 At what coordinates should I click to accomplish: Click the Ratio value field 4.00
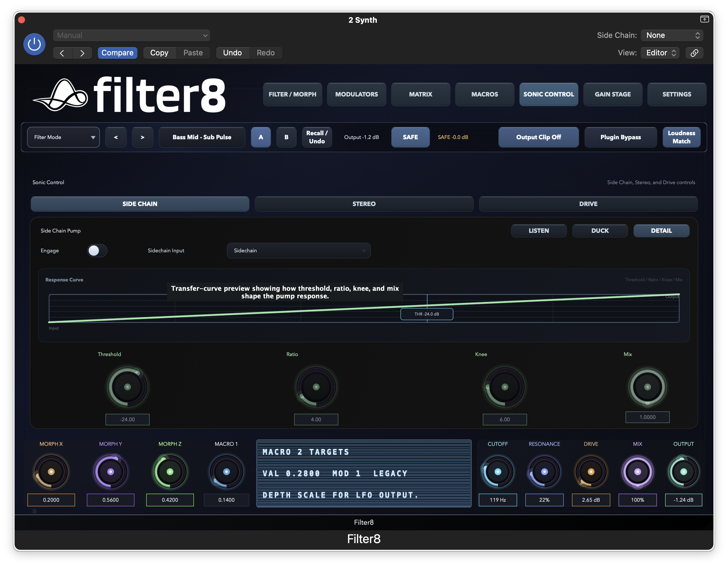tap(316, 419)
